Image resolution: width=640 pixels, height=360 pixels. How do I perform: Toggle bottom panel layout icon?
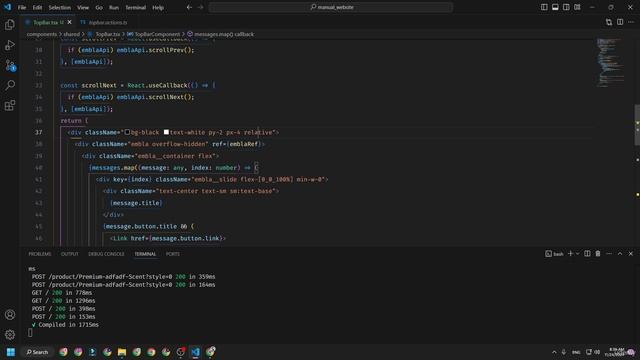[555, 7]
